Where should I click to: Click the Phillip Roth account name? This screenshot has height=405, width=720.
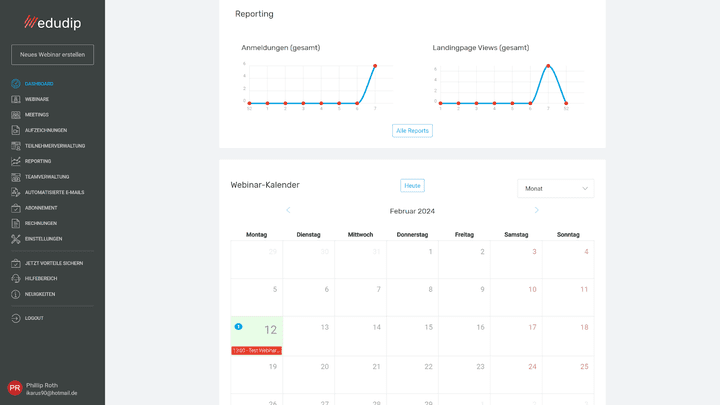(42, 385)
